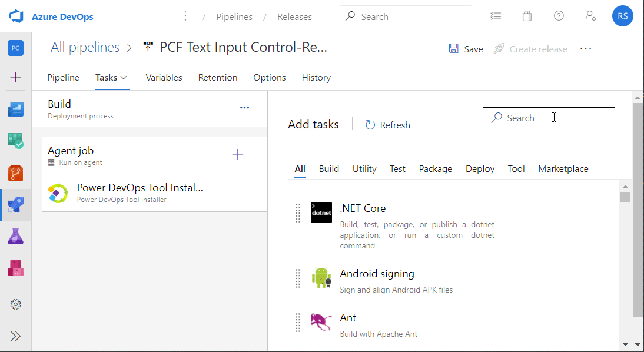Open the Variables tab
The height and width of the screenshot is (352, 644).
[x=164, y=78]
